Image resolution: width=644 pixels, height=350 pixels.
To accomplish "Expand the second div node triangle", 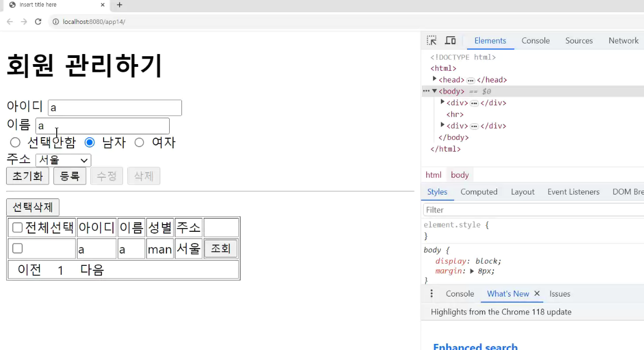I will click(x=443, y=125).
